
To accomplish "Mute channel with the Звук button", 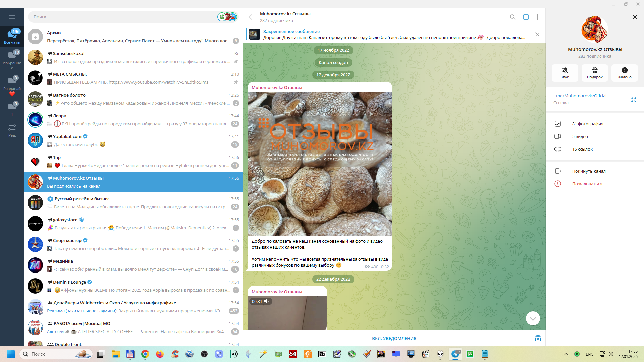I will 565,73.
